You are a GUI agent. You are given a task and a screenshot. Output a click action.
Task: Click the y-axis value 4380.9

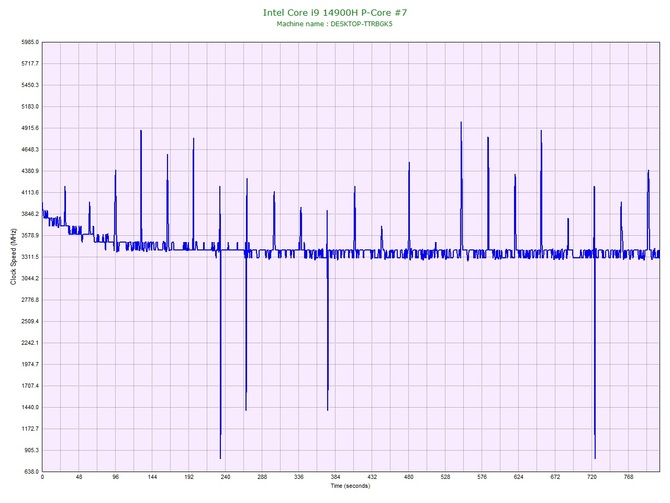point(30,171)
